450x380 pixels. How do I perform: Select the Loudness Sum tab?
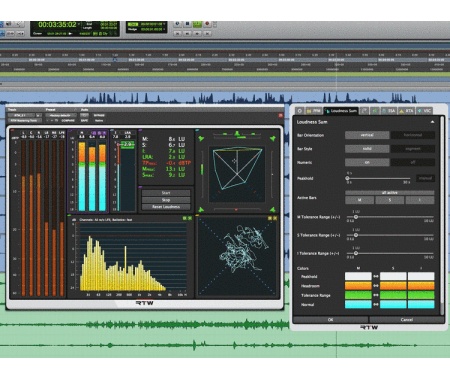(341, 111)
